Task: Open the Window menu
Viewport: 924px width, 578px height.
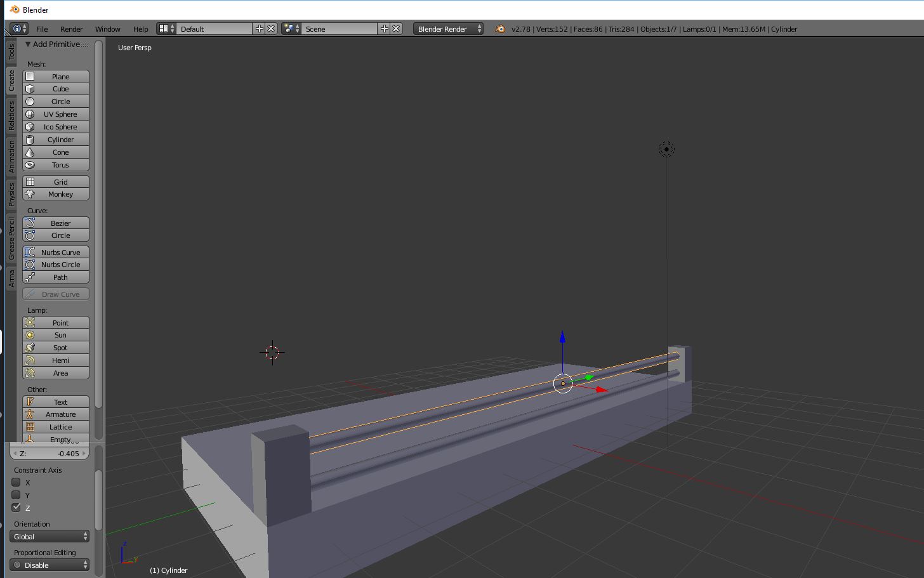Action: (108, 29)
